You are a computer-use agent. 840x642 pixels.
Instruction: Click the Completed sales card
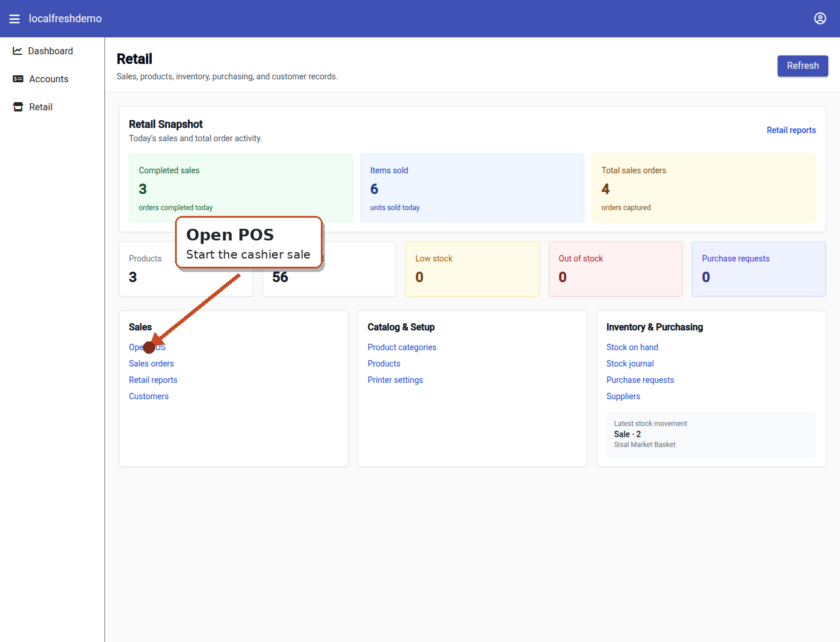click(241, 188)
